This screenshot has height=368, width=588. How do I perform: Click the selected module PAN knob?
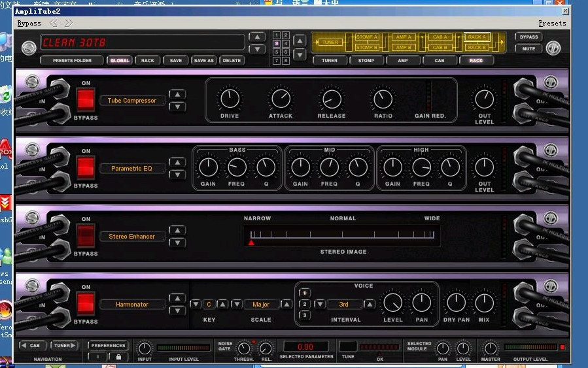tap(443, 348)
